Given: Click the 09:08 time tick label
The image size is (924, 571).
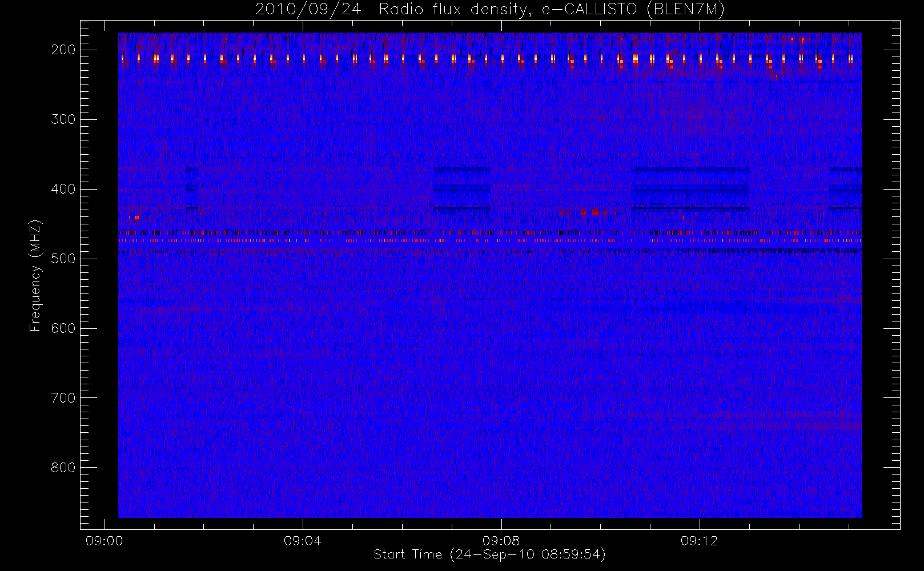Looking at the screenshot, I should [x=501, y=541].
